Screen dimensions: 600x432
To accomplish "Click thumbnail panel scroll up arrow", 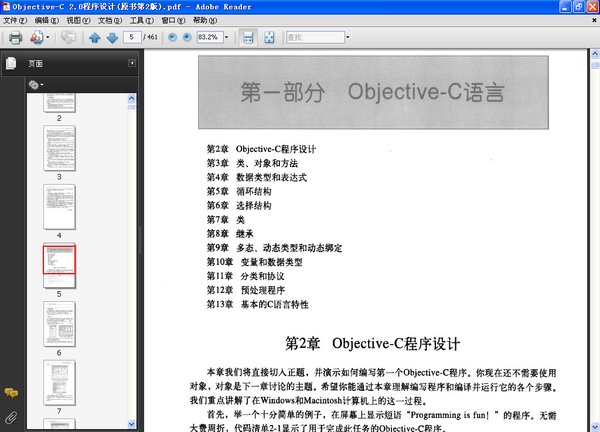I will point(131,99).
